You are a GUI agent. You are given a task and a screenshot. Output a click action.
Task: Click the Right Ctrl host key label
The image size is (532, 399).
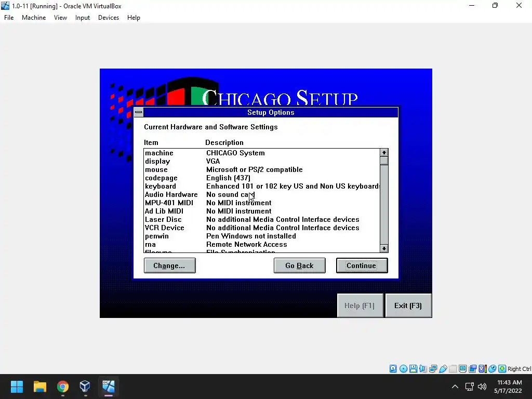click(520, 369)
